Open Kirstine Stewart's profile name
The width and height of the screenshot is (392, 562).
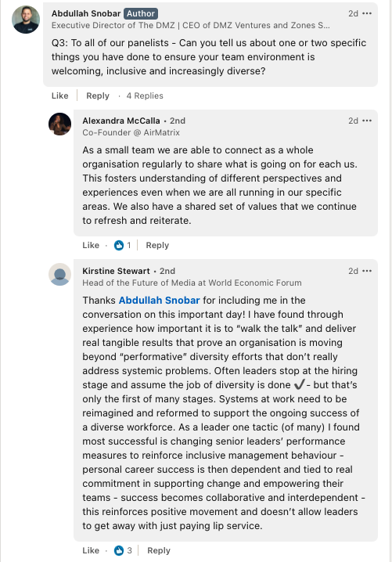tap(116, 271)
